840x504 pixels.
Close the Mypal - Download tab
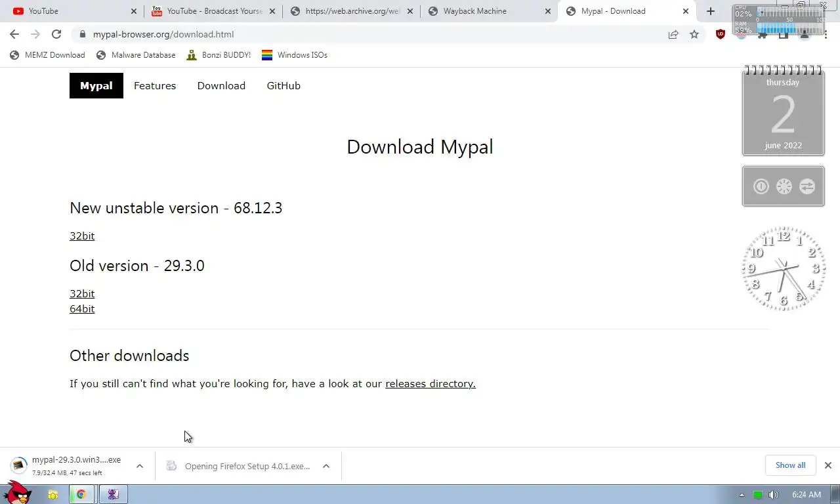[x=686, y=11]
